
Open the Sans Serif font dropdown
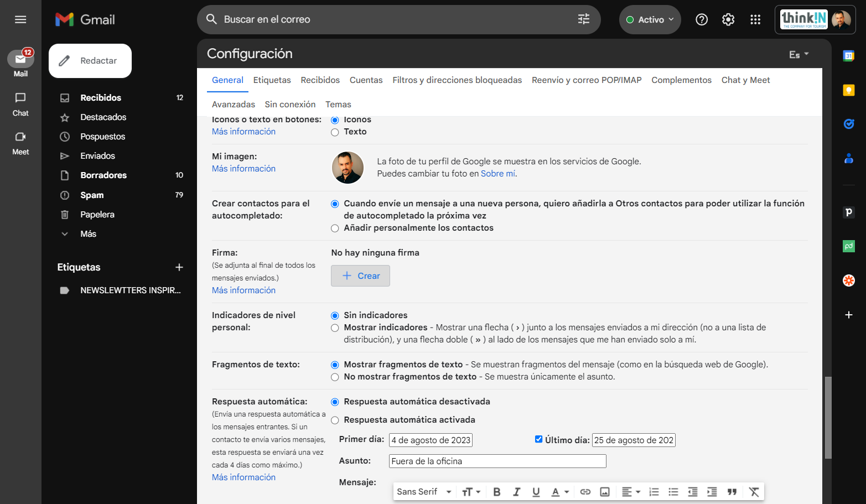pos(424,492)
